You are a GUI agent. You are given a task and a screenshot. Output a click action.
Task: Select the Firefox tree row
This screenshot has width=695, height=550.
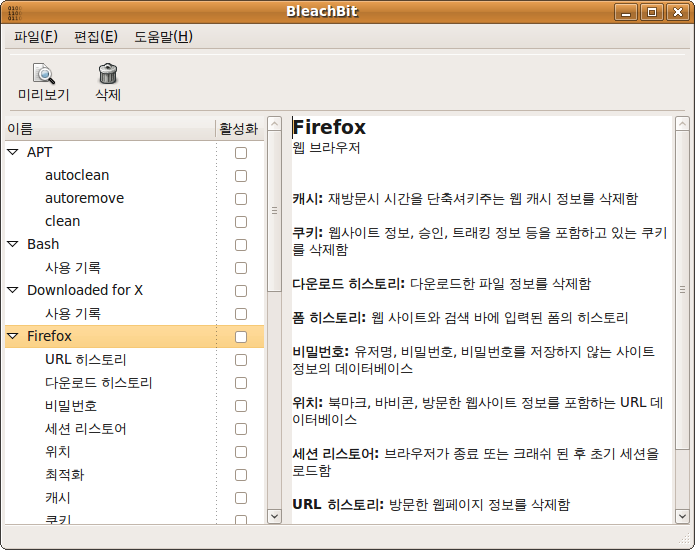(134, 336)
